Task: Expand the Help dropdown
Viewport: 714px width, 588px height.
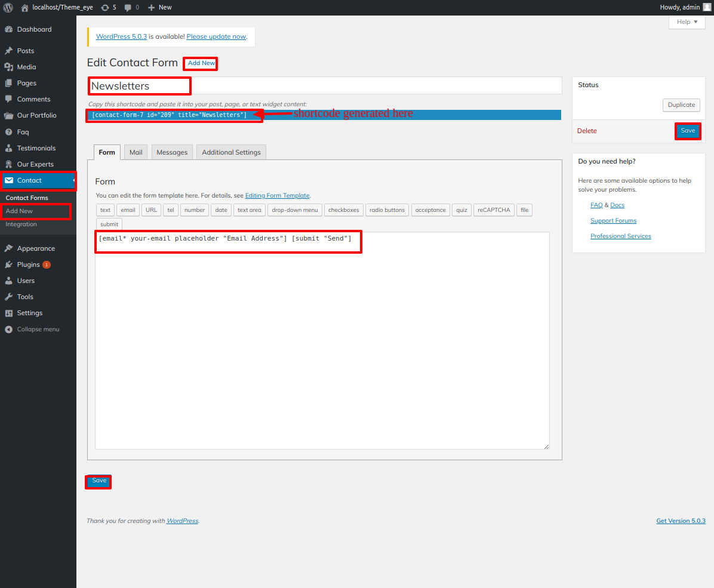Action: click(687, 22)
